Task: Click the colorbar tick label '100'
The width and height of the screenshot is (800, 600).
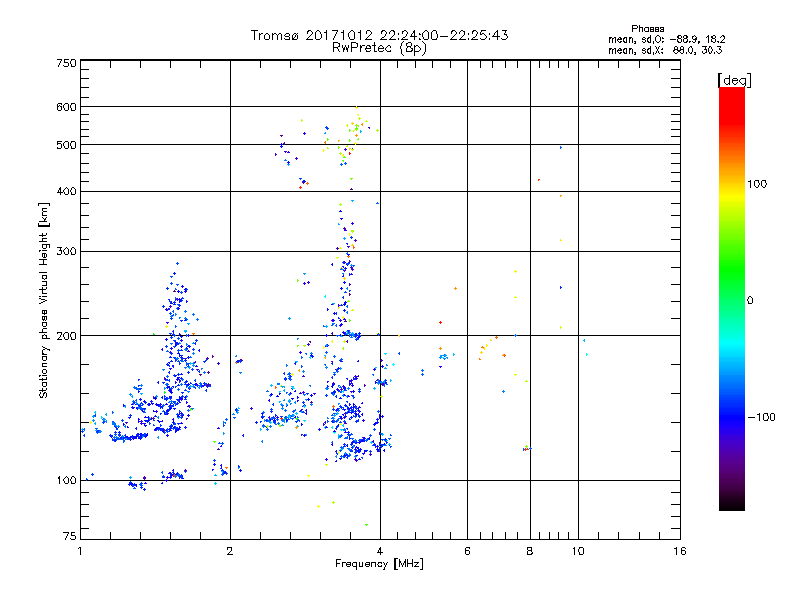Action: [757, 184]
